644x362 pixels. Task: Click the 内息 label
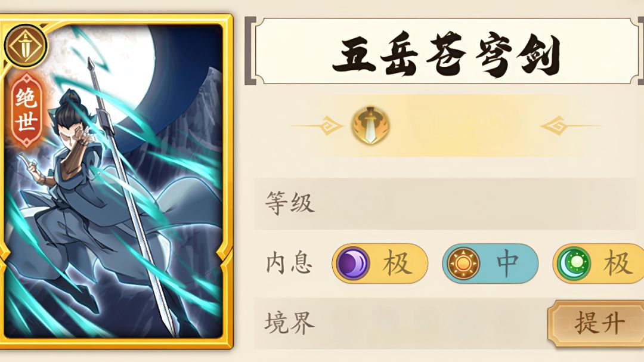tap(289, 264)
